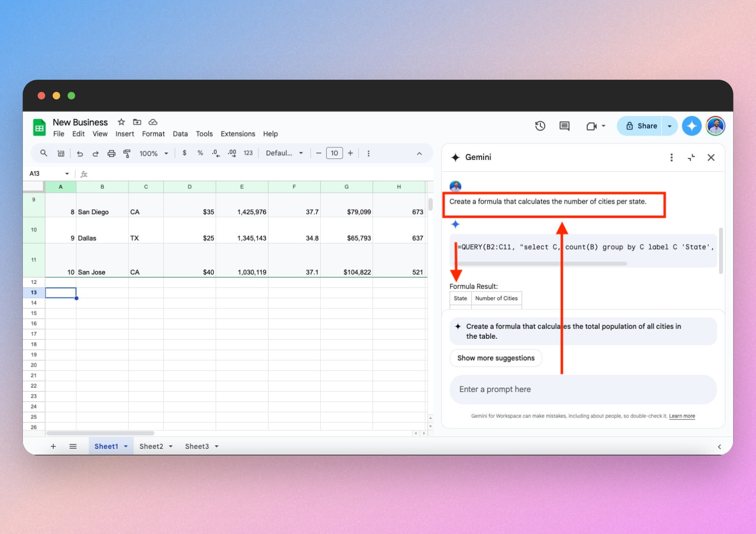Click Show more suggestions button
This screenshot has height=534, width=756.
click(496, 358)
